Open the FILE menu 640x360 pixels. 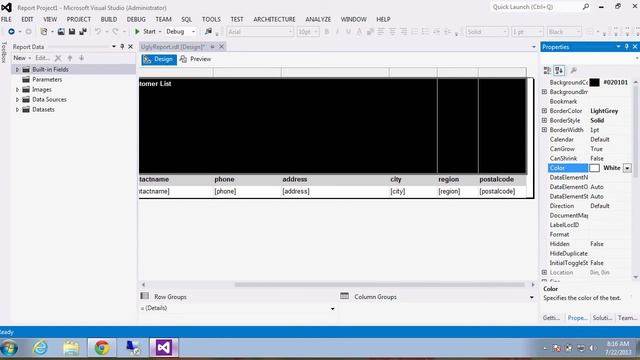6,19
